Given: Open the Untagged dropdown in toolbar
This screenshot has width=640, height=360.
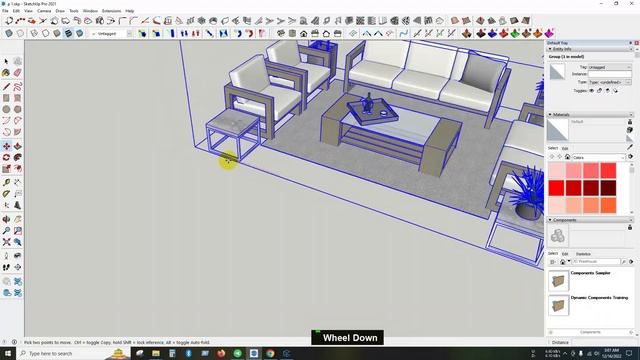Looking at the screenshot, I should (x=111, y=34).
